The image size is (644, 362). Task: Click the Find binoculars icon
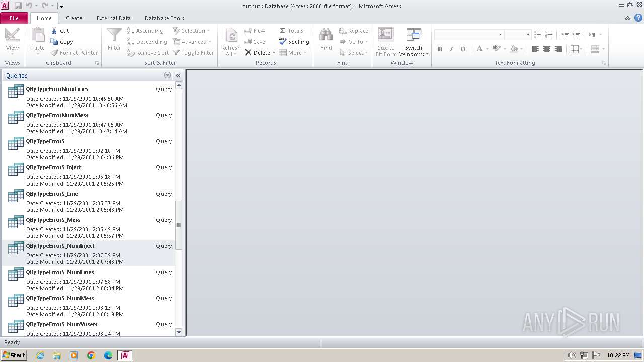click(x=326, y=35)
